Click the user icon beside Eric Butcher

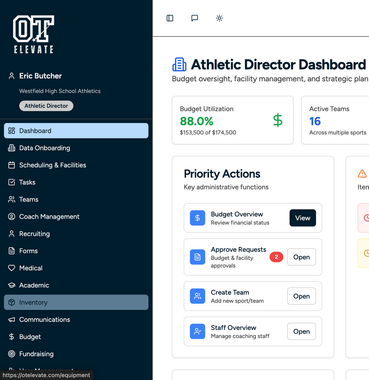[12, 76]
